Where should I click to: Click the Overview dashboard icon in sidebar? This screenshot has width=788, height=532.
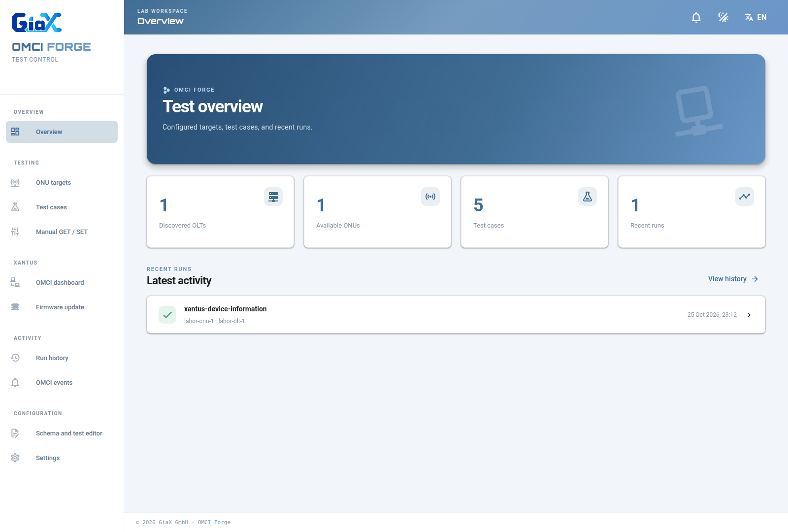click(x=15, y=132)
